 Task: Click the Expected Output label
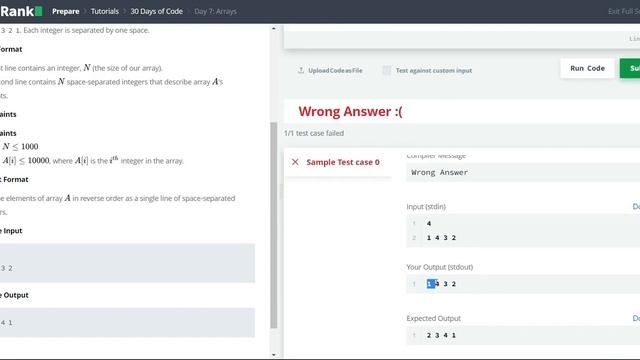pyautogui.click(x=433, y=318)
